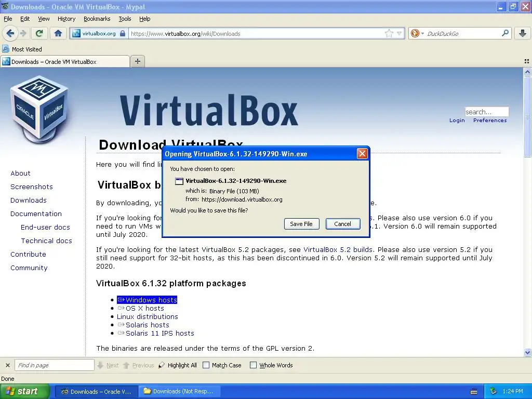Click Cancel in the download dialog
This screenshot has width=532, height=399.
(343, 224)
